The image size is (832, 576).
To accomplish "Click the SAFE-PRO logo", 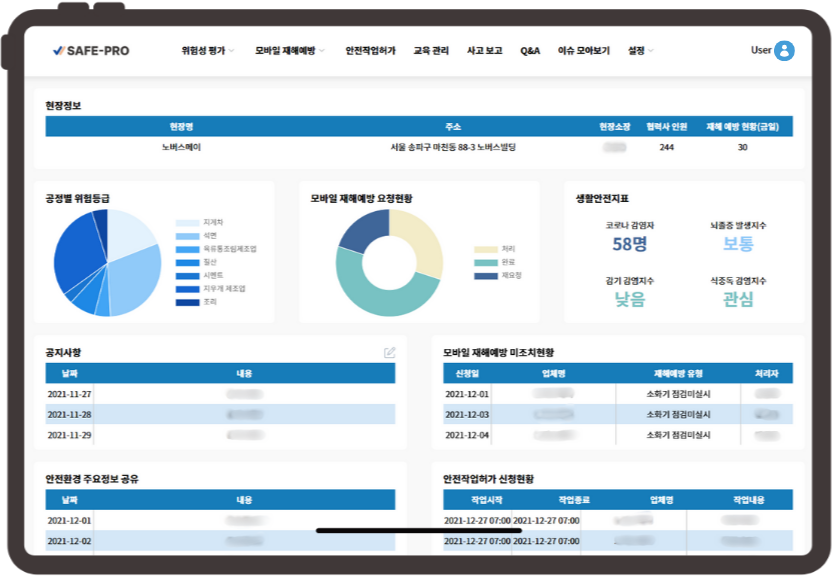I will (x=91, y=50).
